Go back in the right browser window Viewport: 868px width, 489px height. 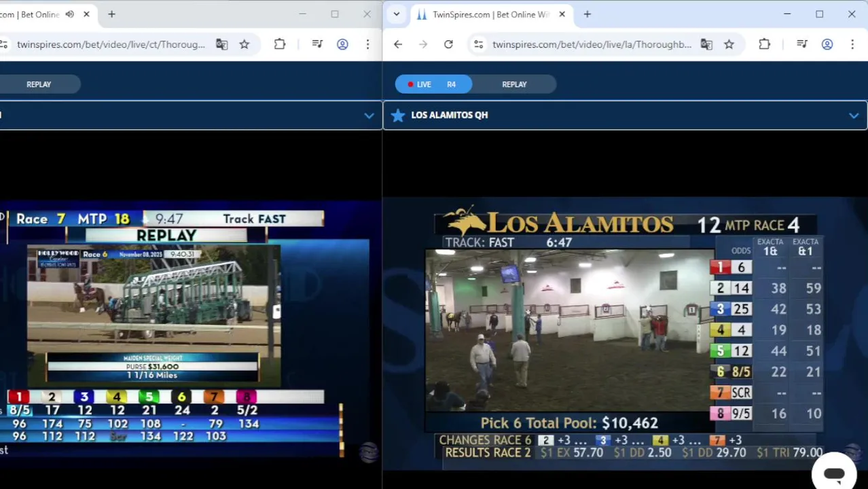point(398,44)
